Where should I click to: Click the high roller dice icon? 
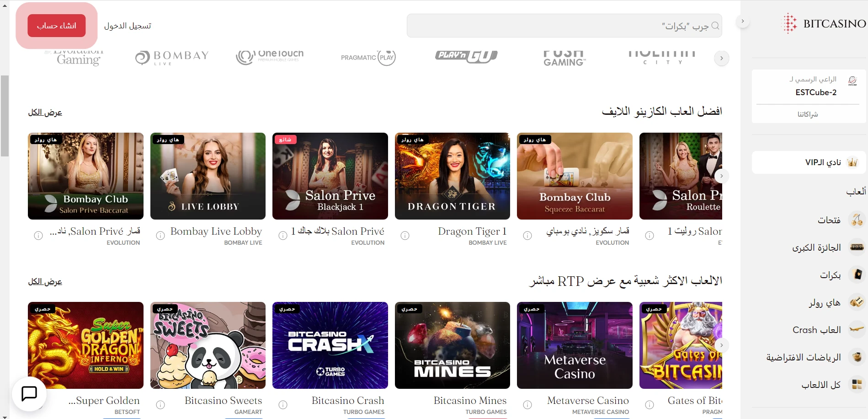857,302
